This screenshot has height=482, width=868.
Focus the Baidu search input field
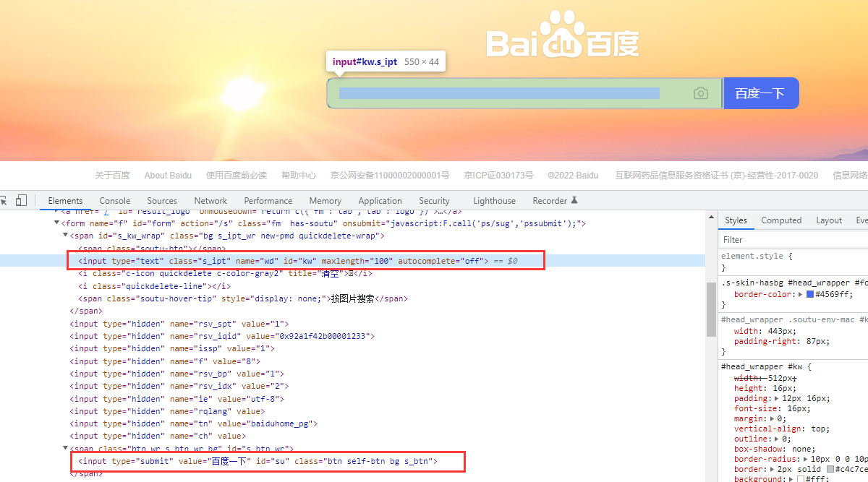tap(524, 93)
